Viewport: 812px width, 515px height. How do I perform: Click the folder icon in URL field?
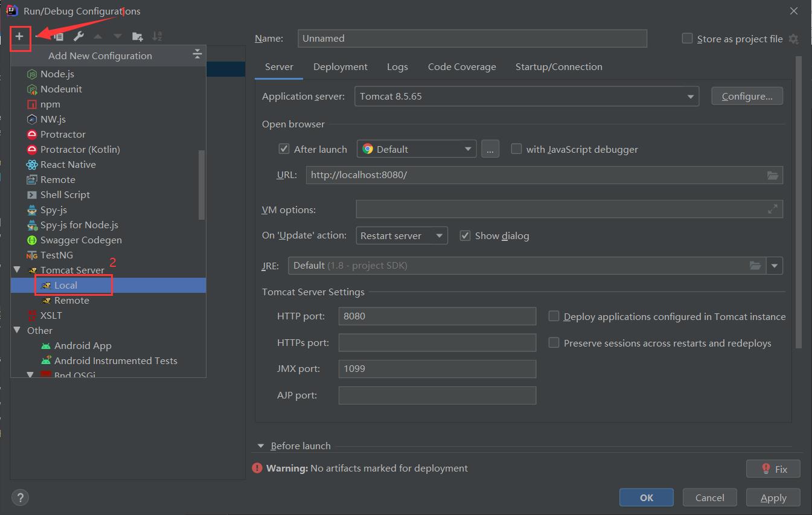tap(773, 175)
